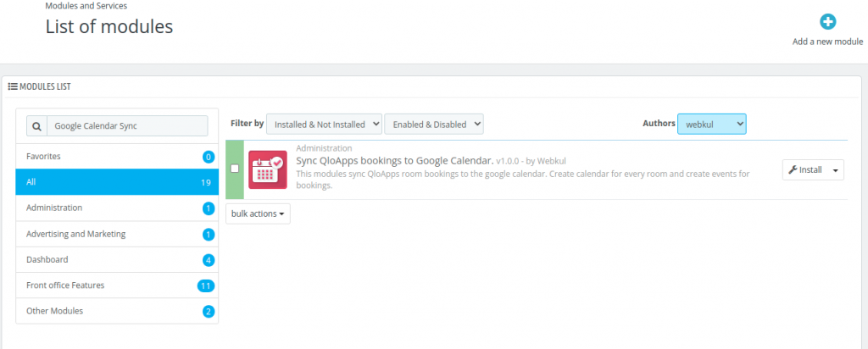Open the bulk actions dropdown
Image resolution: width=868 pixels, height=349 pixels.
click(258, 213)
